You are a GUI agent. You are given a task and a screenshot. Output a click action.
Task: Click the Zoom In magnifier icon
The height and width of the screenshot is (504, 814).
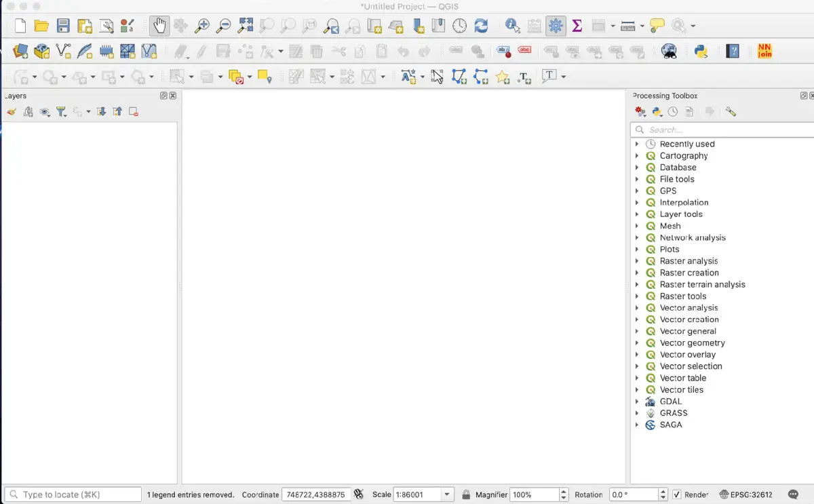[x=201, y=26]
